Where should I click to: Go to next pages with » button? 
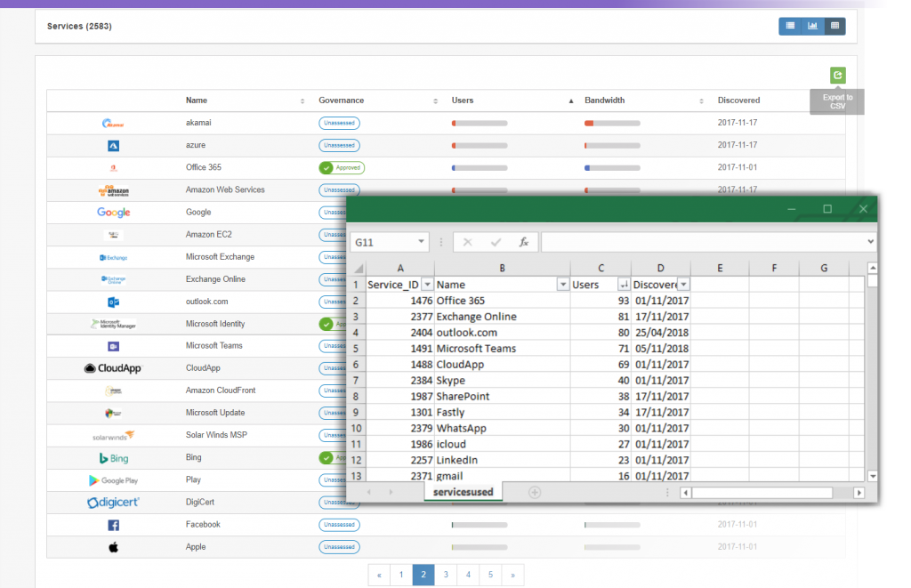click(512, 575)
